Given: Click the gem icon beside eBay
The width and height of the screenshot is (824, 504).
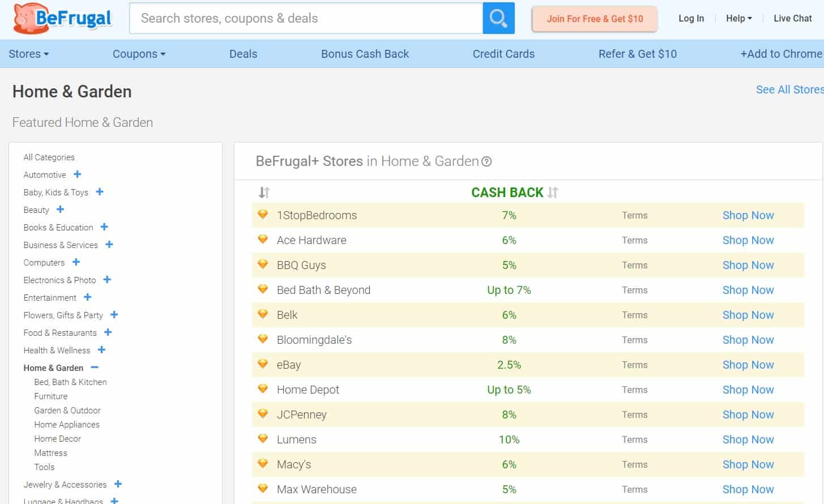Looking at the screenshot, I should coord(263,364).
